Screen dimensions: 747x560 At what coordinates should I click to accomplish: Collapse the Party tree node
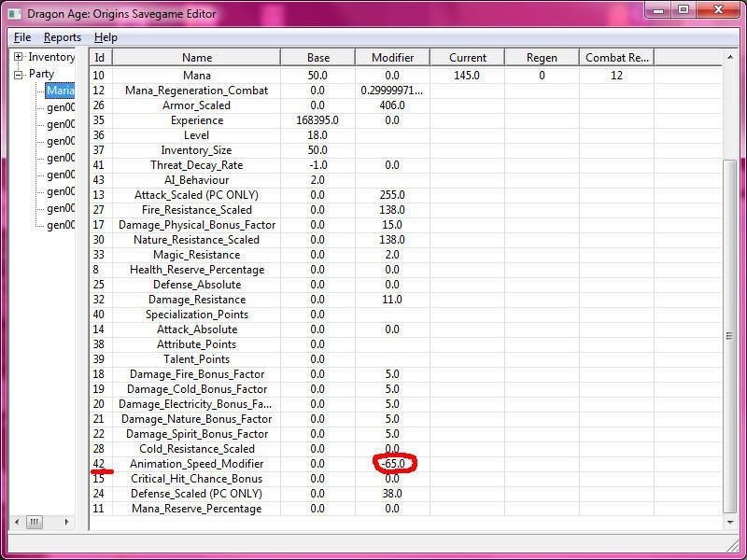point(18,74)
